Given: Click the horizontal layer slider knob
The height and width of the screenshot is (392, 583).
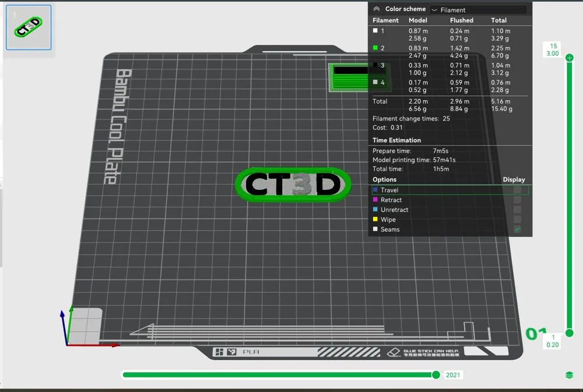Looking at the screenshot, I should coord(436,375).
